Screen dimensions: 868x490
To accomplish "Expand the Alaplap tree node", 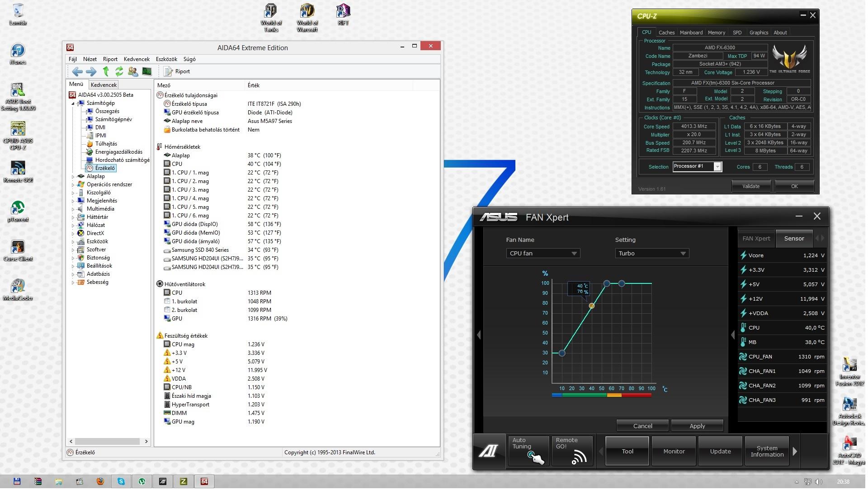I will coord(73,177).
